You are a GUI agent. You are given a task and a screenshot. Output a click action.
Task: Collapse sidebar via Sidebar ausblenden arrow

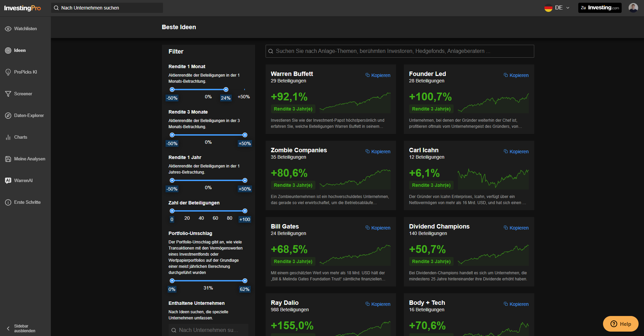8,329
